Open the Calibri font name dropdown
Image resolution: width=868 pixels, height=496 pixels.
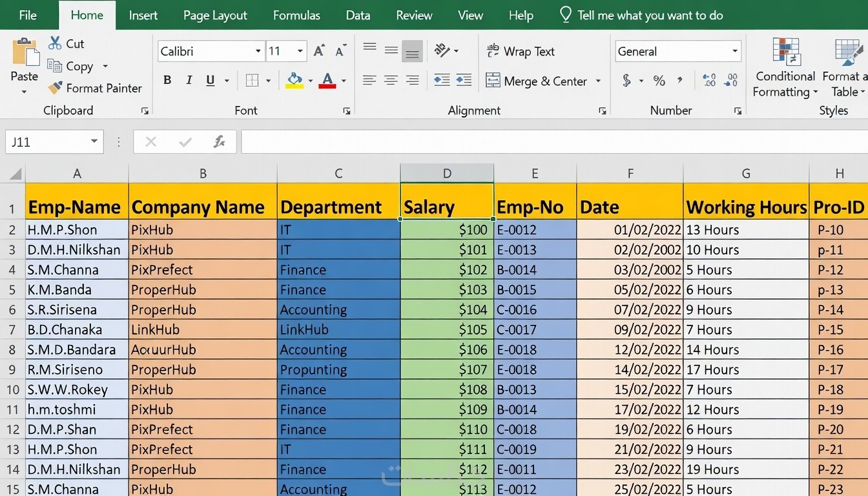tap(258, 51)
